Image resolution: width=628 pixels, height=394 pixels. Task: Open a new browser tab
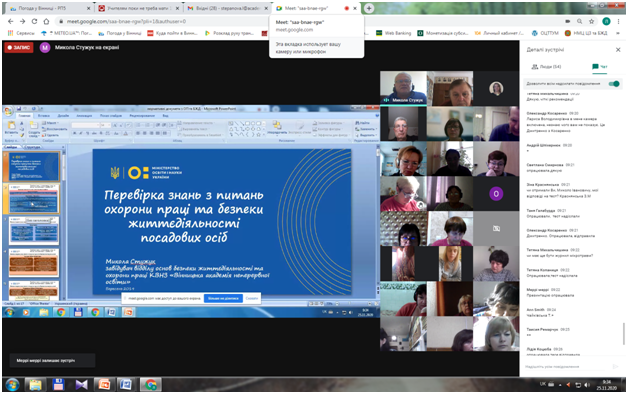369,8
